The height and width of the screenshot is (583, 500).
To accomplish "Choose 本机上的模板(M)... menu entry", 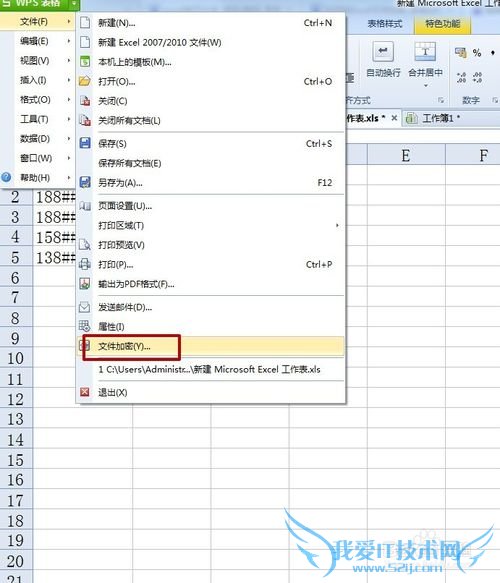I will 210,62.
